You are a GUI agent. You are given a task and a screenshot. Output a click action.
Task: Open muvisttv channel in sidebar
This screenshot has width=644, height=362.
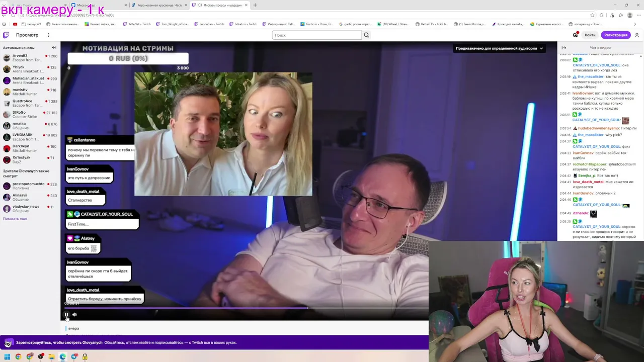[30, 92]
